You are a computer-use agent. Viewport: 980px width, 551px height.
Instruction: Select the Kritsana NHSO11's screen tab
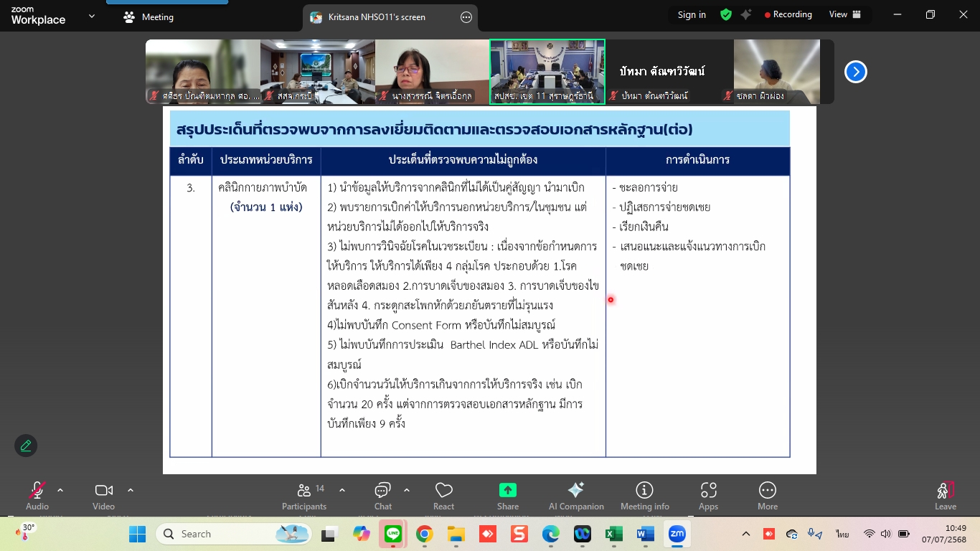tap(377, 17)
